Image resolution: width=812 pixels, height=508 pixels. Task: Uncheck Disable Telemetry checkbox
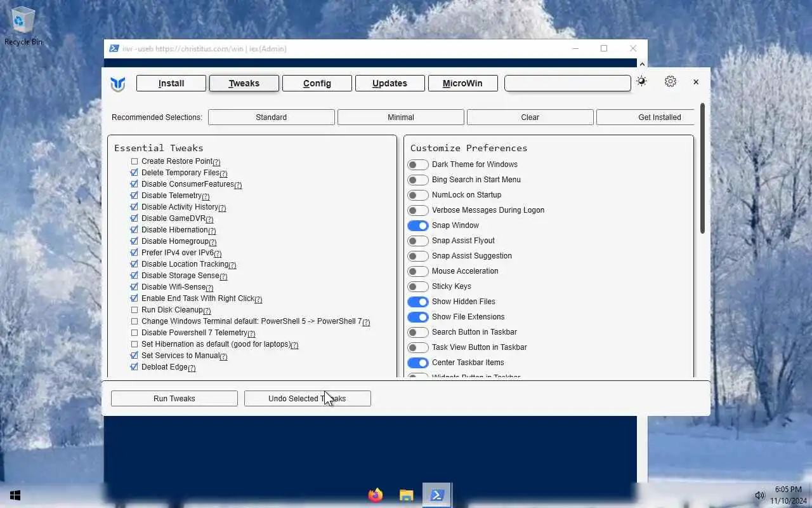(134, 196)
